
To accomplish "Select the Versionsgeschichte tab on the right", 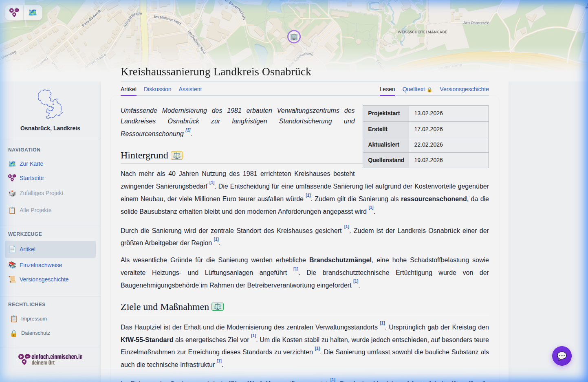I will coord(464,89).
